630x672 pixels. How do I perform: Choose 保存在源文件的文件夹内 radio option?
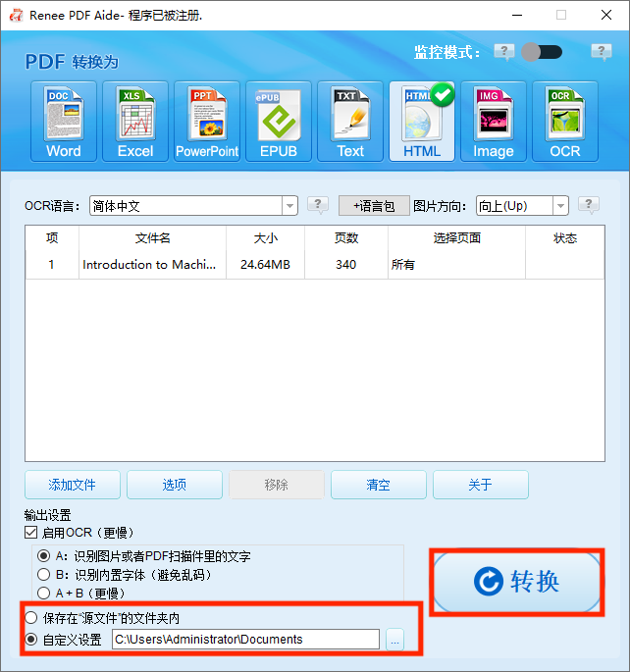[x=31, y=618]
